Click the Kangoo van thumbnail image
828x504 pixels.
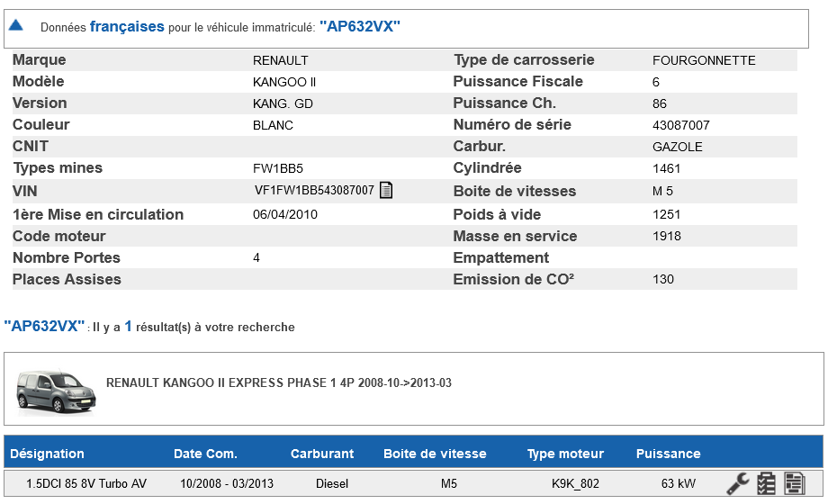point(56,389)
